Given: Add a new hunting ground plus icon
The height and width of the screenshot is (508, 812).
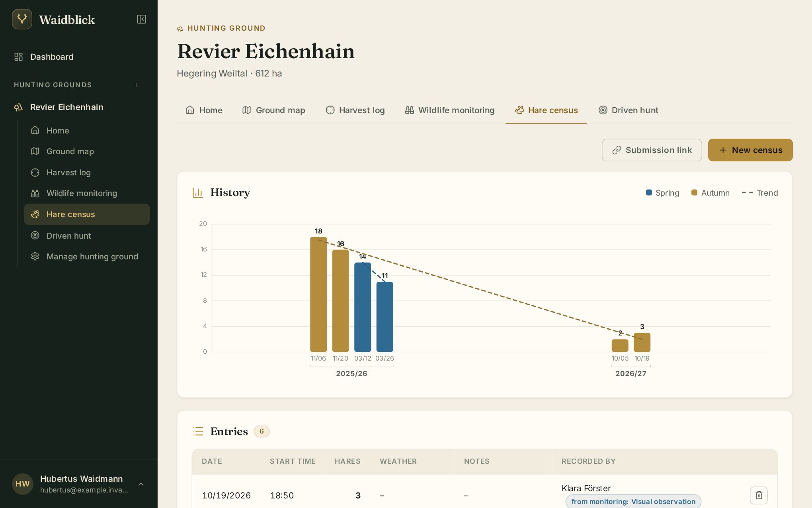Looking at the screenshot, I should coord(137,85).
